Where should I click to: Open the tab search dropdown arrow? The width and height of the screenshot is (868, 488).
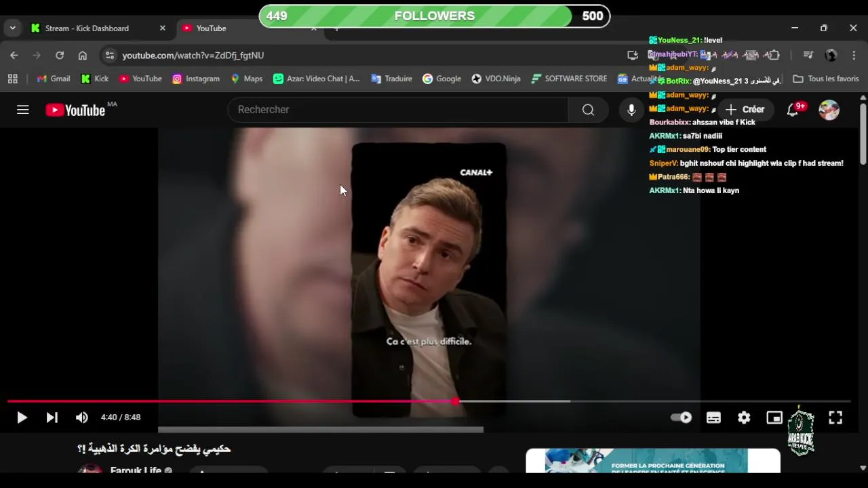coord(12,28)
